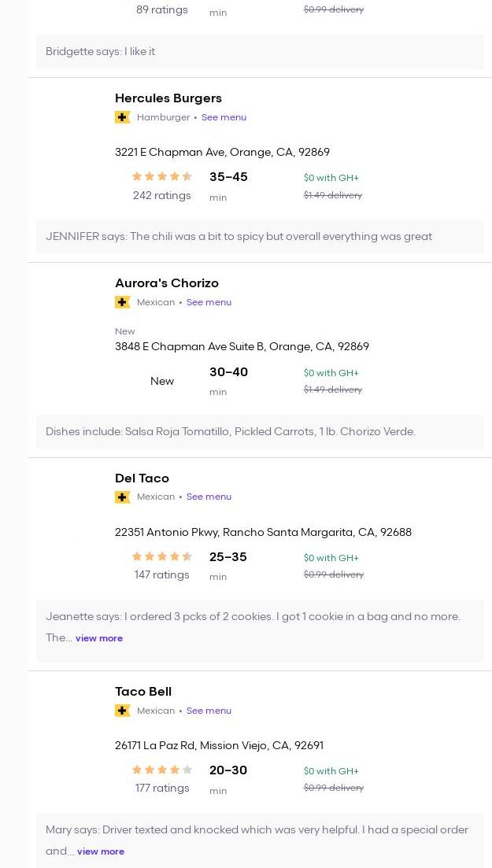See menu for Del Taco
492x868 pixels.
[209, 497]
